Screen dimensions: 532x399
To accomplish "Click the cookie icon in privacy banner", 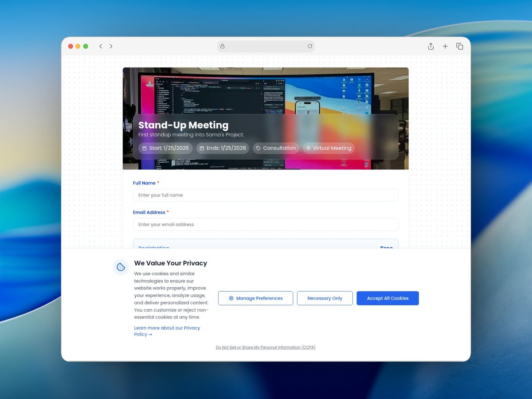I will 121,267.
